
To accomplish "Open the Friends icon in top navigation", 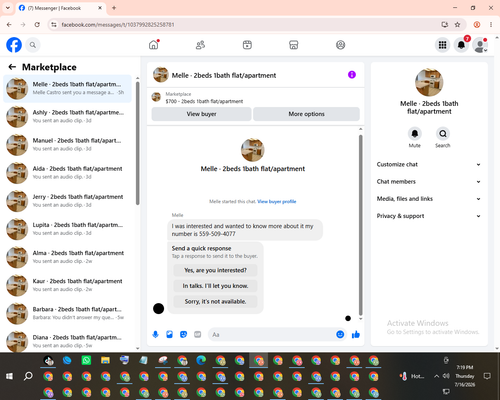I will (200, 45).
